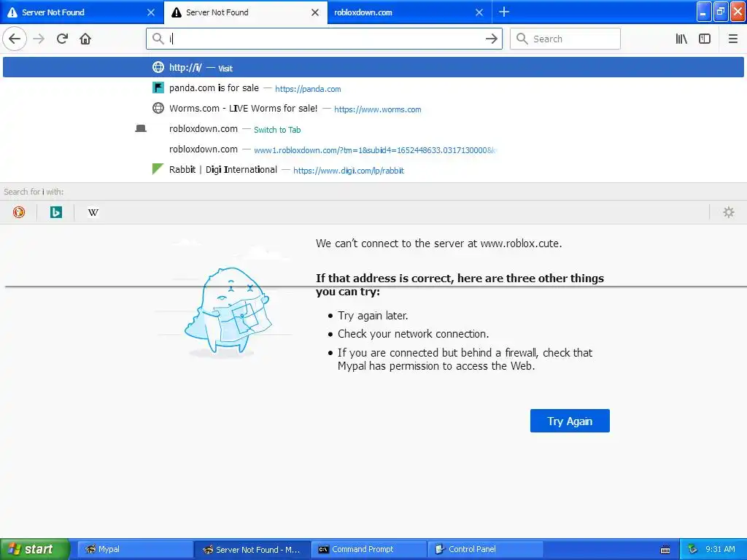Viewport: 747px width, 560px height.
Task: Search with the DuckDuckGo engine icon
Action: tap(18, 212)
